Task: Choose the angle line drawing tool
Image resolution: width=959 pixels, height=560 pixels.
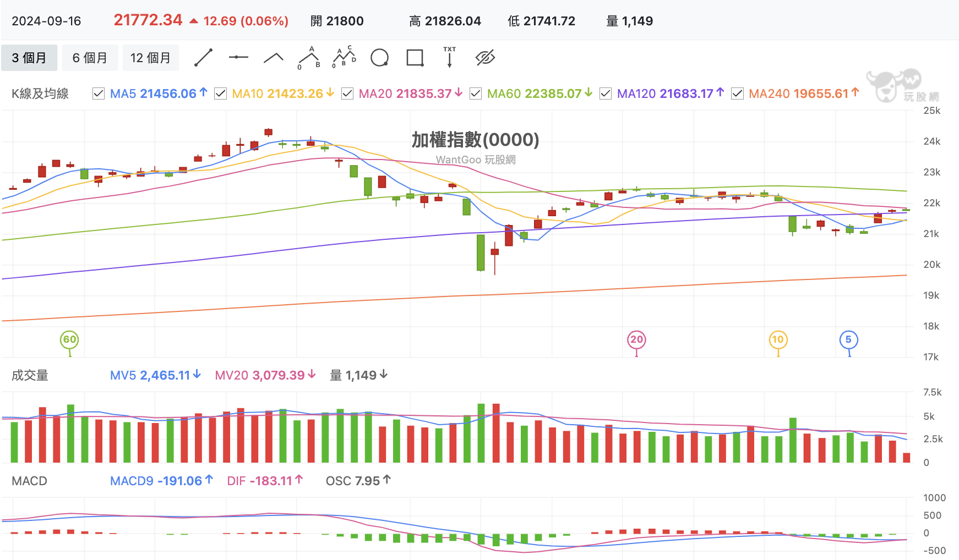Action: click(x=274, y=58)
